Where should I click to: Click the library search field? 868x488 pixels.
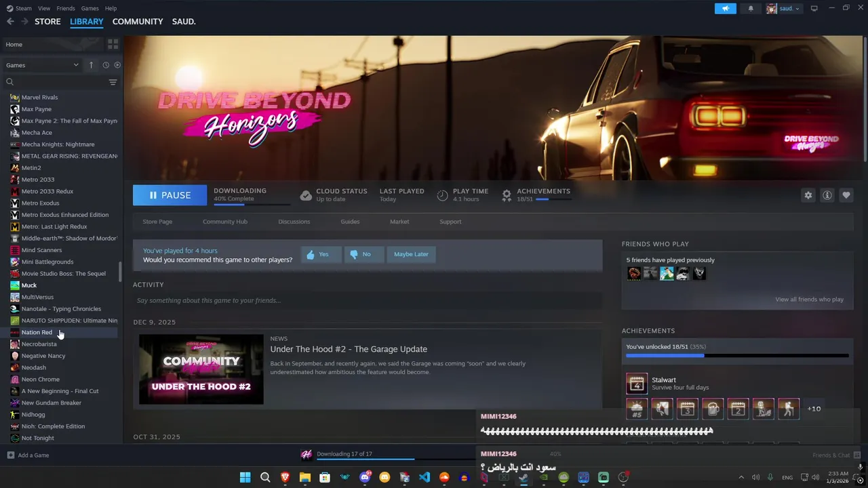click(61, 82)
